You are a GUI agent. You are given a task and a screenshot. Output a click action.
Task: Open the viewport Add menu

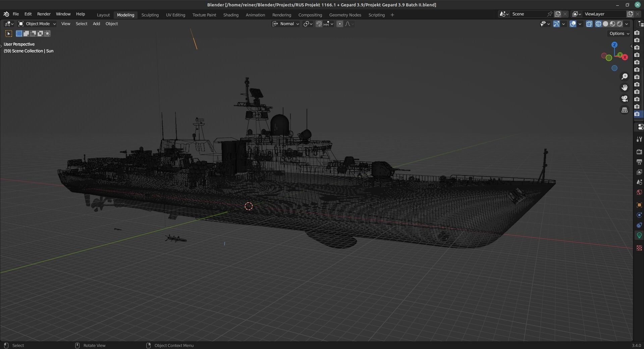pos(96,24)
